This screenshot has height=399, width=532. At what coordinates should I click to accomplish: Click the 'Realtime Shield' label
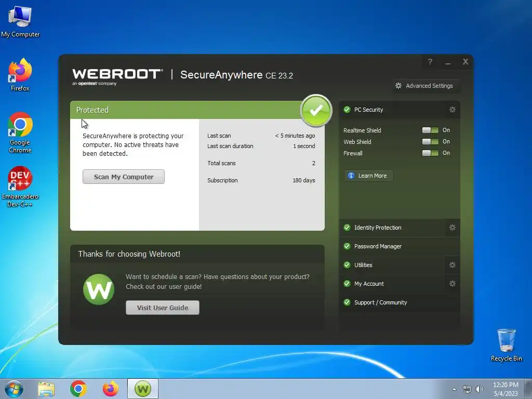click(362, 130)
